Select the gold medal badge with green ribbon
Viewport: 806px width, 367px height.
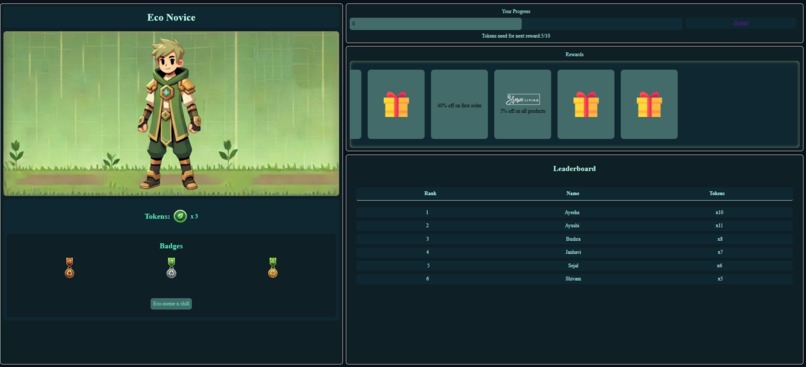273,268
